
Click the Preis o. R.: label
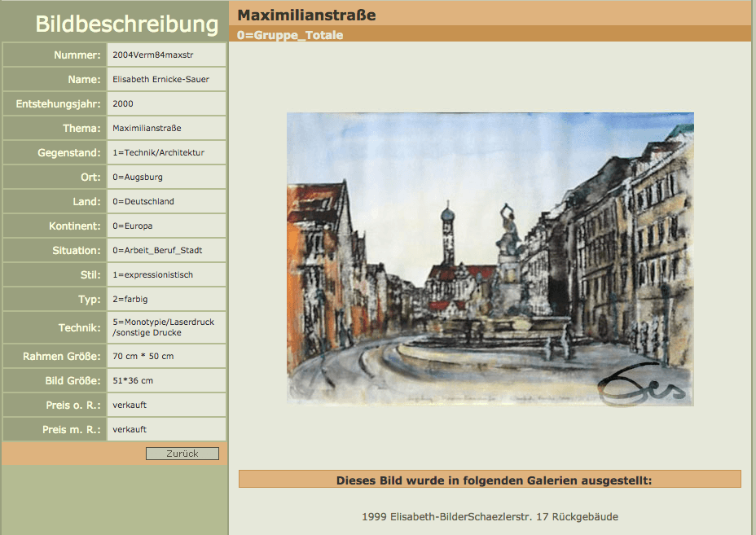coord(73,405)
